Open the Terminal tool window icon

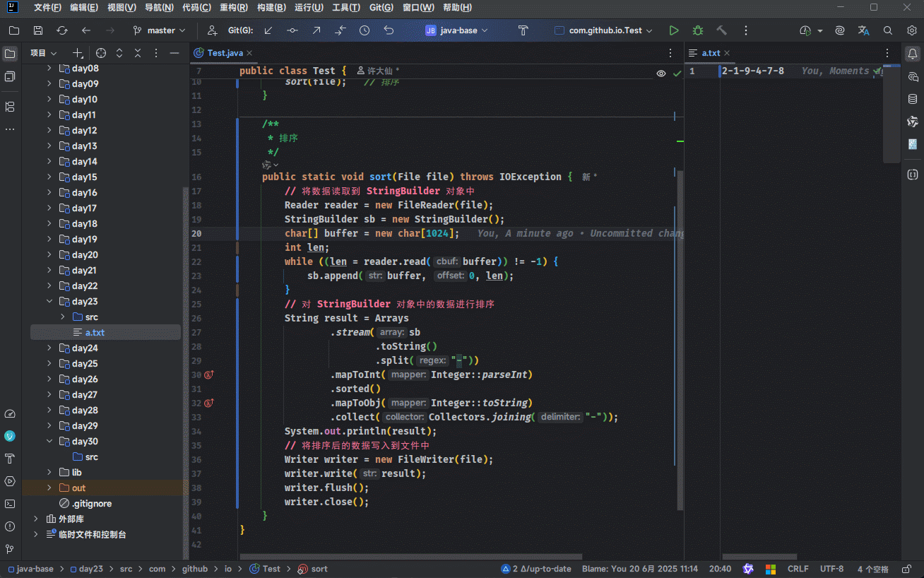(10, 504)
